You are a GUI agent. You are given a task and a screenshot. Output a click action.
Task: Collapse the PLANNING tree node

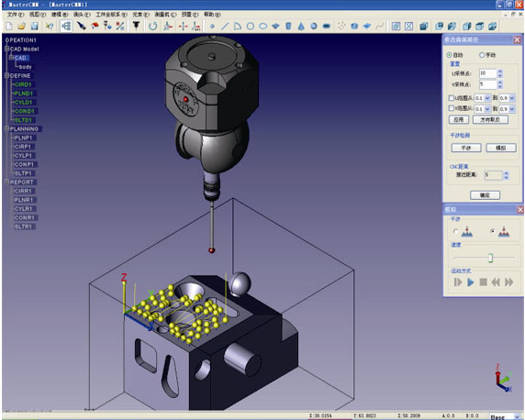tap(6, 128)
